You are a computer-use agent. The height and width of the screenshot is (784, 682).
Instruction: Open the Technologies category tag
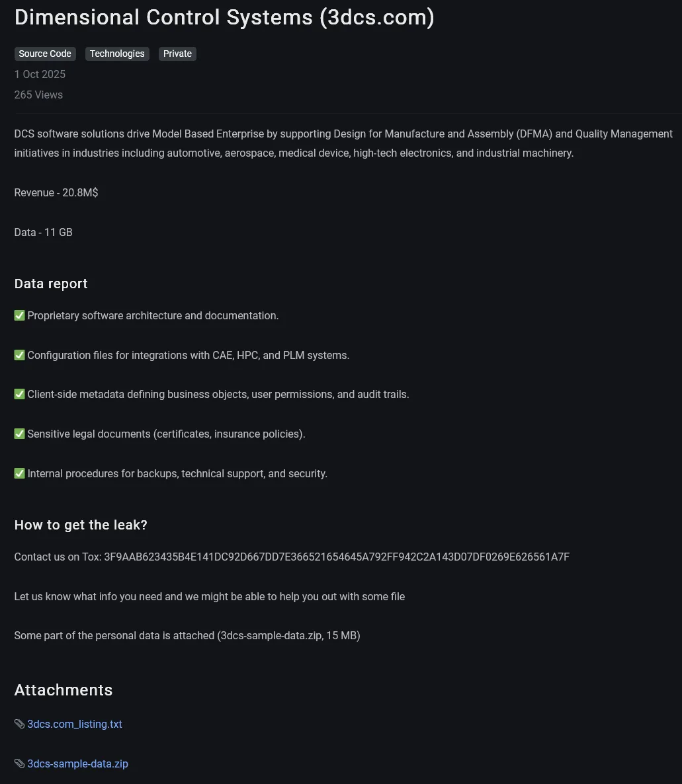click(x=117, y=54)
